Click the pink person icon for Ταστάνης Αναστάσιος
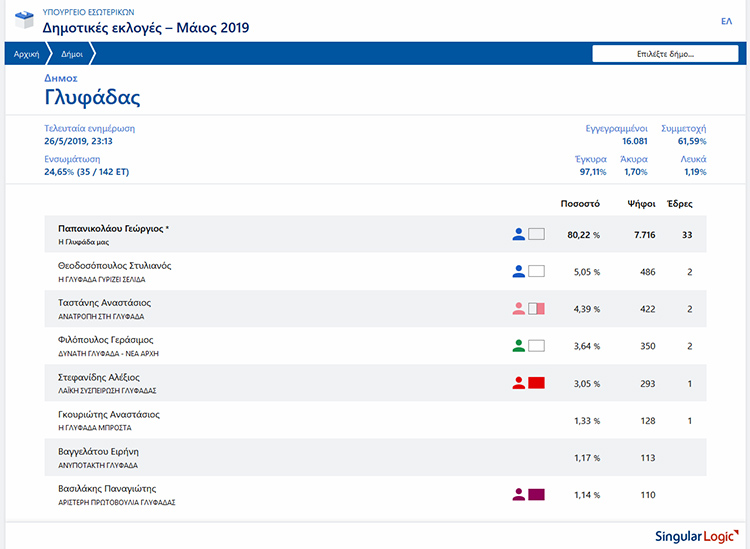This screenshot has height=549, width=750. coord(518,308)
